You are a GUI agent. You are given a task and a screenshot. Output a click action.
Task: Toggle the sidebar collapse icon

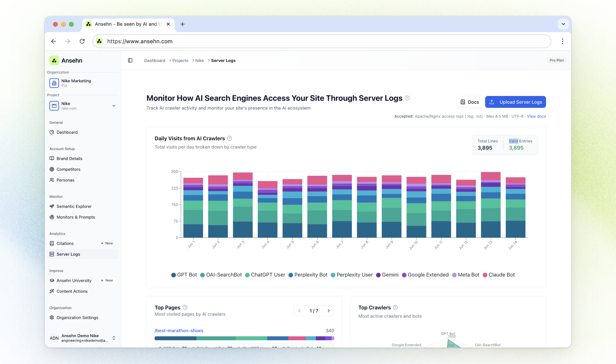[x=130, y=60]
